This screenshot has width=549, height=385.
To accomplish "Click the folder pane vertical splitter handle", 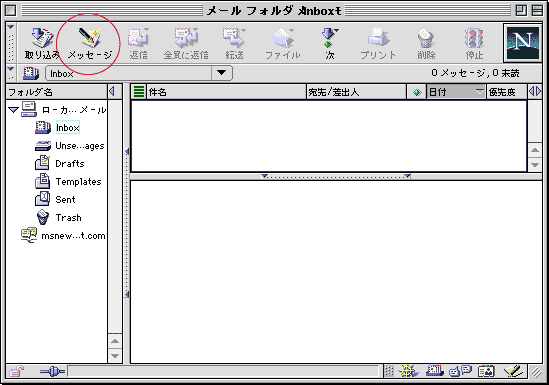I will coord(127,223).
